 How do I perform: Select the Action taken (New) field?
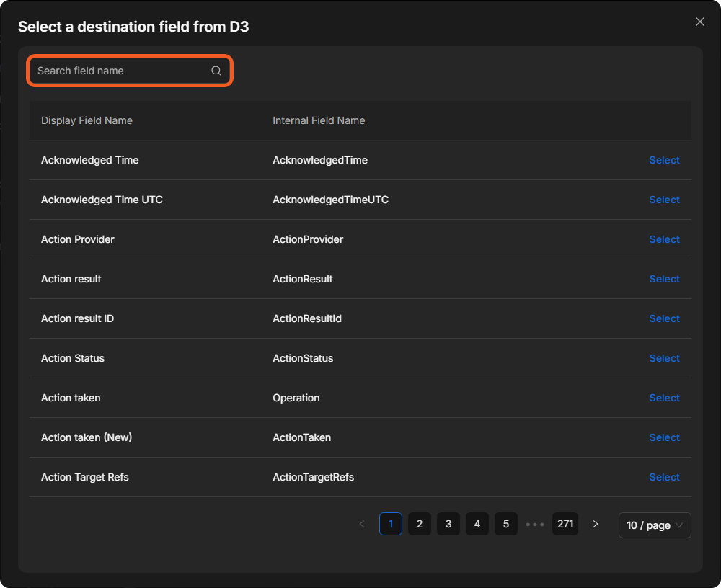pos(664,437)
